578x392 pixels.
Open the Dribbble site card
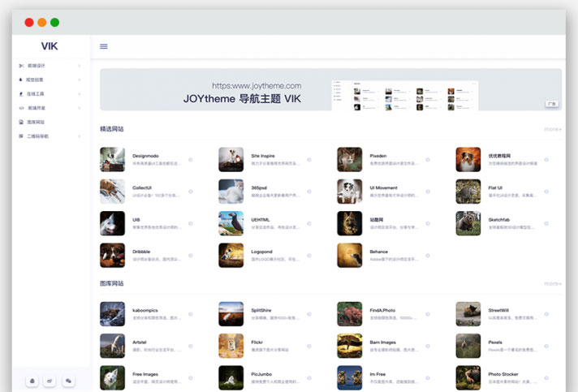pos(146,255)
